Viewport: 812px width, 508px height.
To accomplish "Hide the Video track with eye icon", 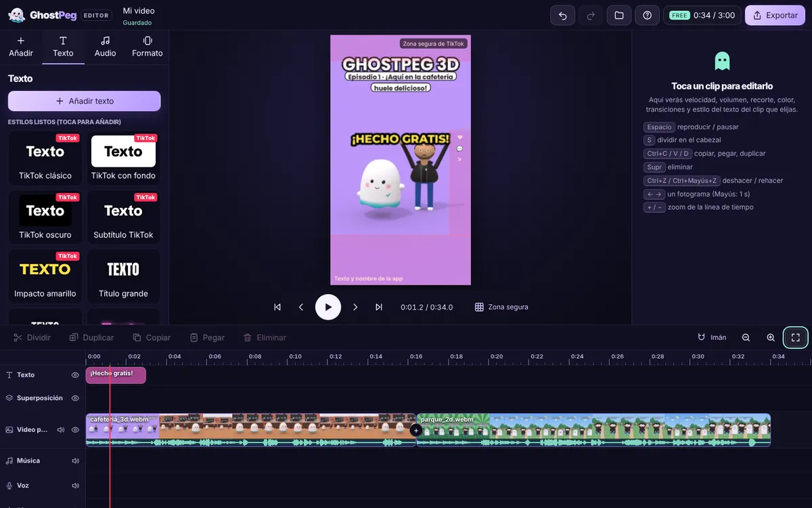I will tap(75, 429).
